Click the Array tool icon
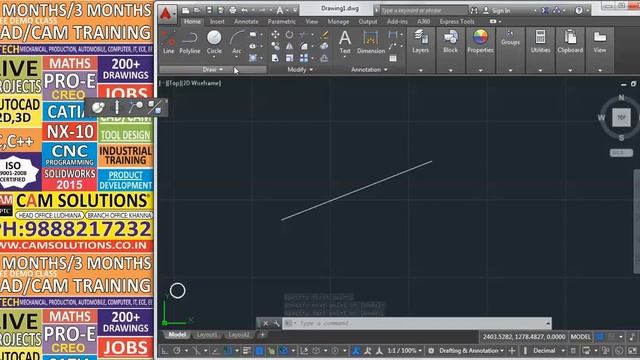640x360 pixels. tap(304, 58)
